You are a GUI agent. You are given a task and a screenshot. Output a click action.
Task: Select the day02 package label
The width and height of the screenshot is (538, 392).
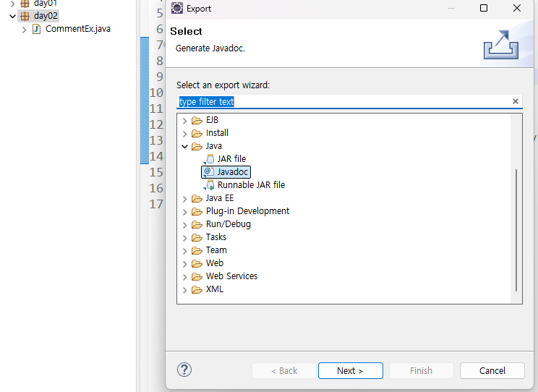[x=46, y=16]
